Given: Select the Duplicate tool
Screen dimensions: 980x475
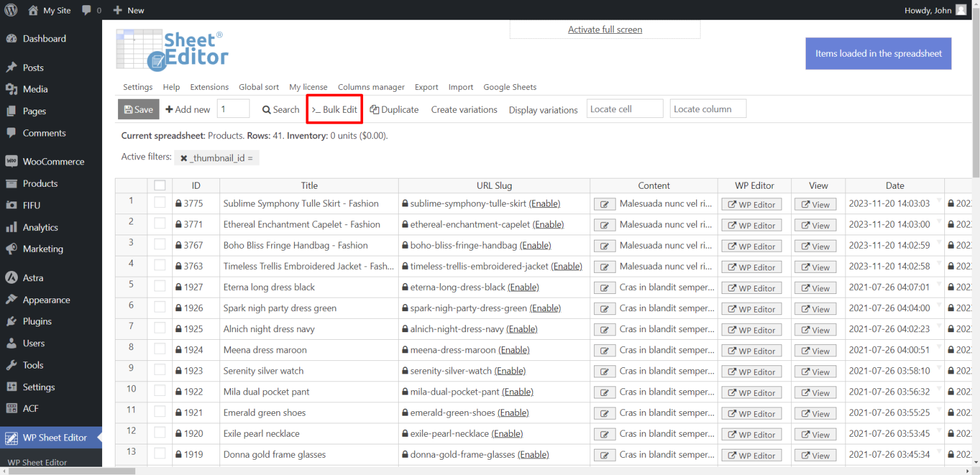Looking at the screenshot, I should (394, 110).
